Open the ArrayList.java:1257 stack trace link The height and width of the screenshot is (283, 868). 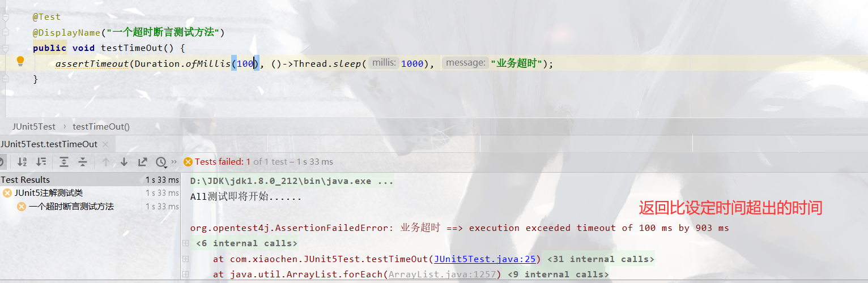coord(442,275)
